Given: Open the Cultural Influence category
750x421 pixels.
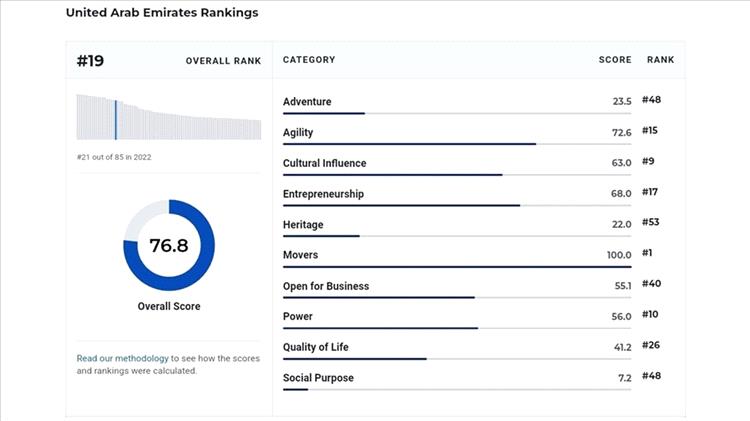Looking at the screenshot, I should 324,163.
